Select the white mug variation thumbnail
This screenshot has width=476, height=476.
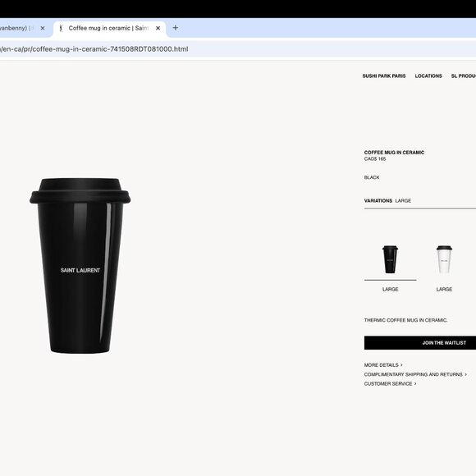coord(444,259)
